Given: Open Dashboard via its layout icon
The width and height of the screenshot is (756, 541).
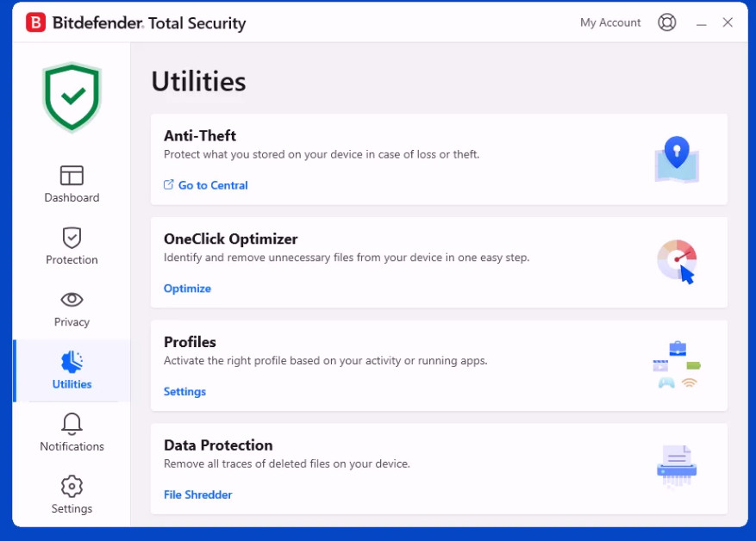Looking at the screenshot, I should pyautogui.click(x=72, y=176).
